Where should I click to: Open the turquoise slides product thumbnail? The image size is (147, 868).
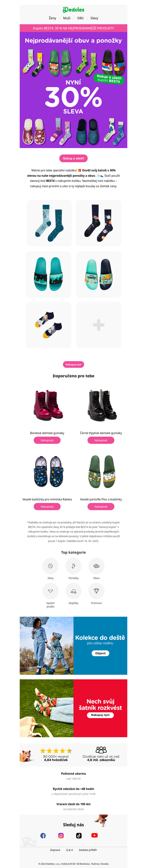pos(49,275)
